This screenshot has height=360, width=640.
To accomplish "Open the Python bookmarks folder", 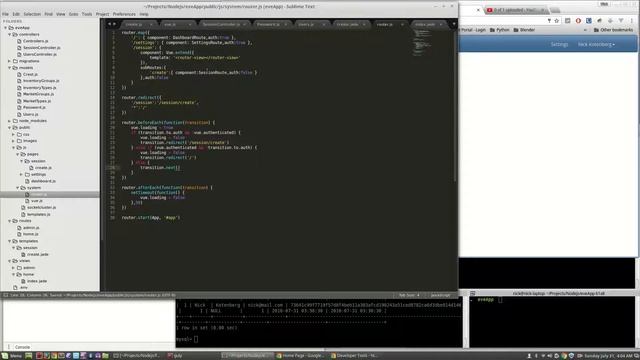I will [500, 30].
